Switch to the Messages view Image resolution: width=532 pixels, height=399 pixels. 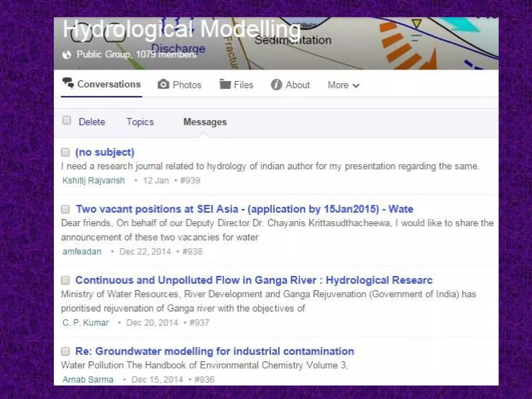click(x=205, y=122)
